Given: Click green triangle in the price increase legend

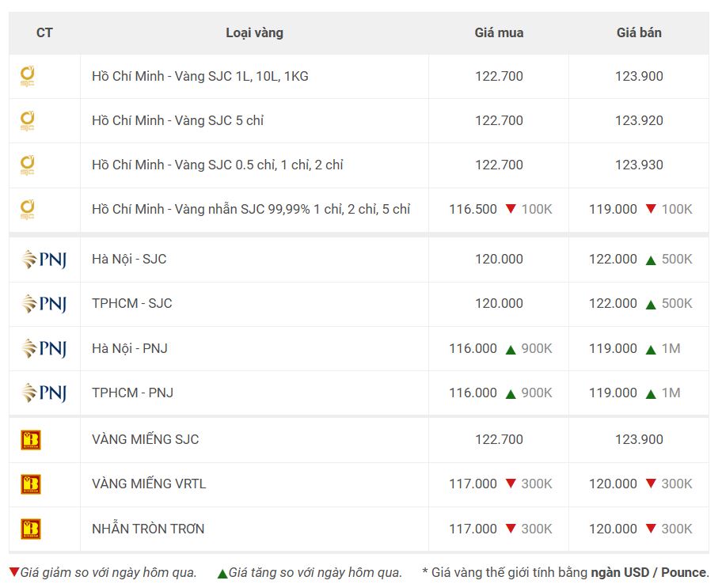Looking at the screenshot, I should click(222, 573).
